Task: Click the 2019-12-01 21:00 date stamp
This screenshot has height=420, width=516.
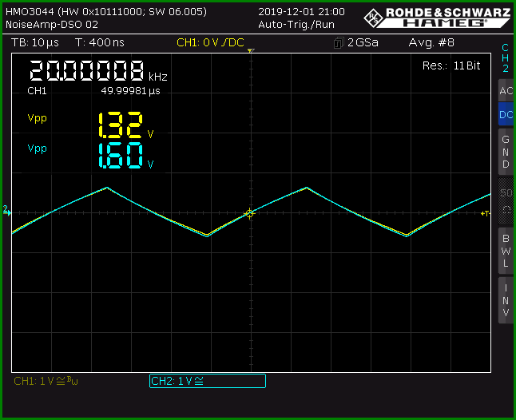Action: (x=301, y=12)
